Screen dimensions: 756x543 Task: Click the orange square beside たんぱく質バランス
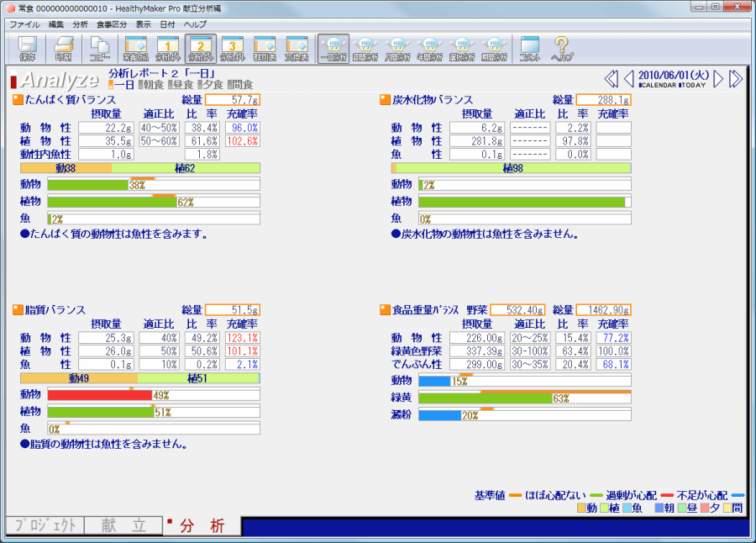click(x=18, y=100)
